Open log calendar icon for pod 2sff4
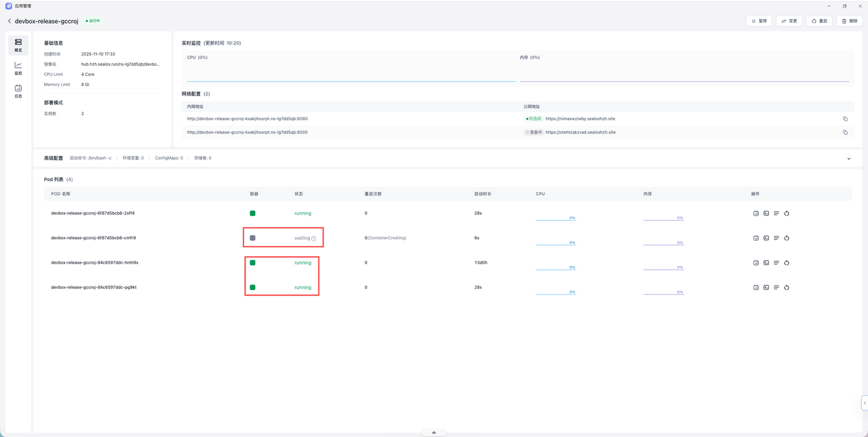This screenshot has width=868, height=437. point(756,213)
